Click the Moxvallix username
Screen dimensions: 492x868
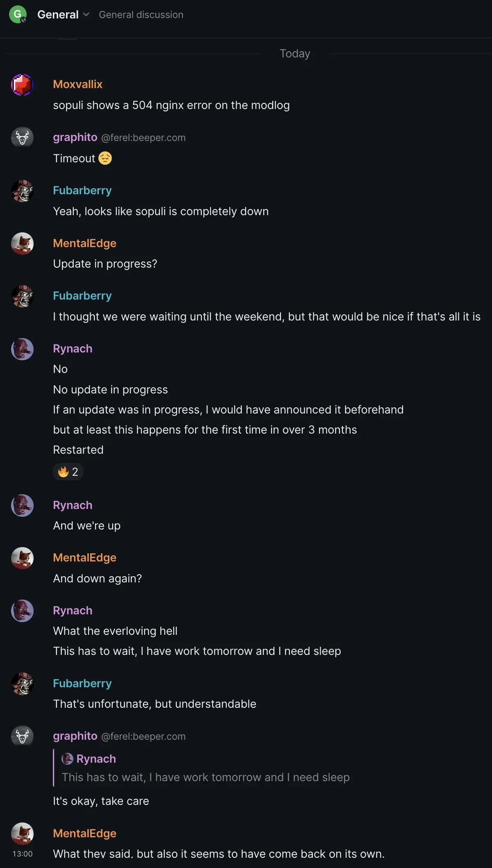click(x=77, y=84)
